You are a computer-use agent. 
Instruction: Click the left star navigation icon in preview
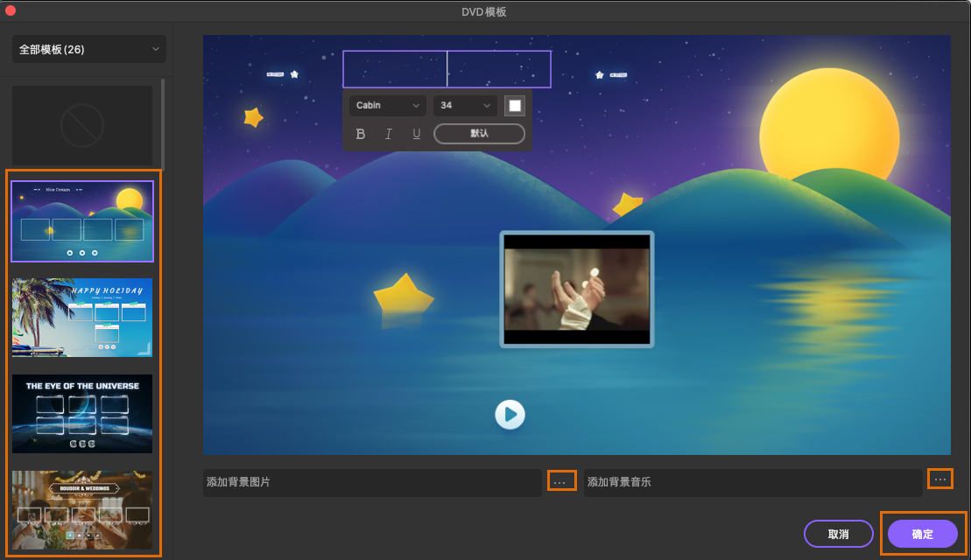(x=294, y=74)
